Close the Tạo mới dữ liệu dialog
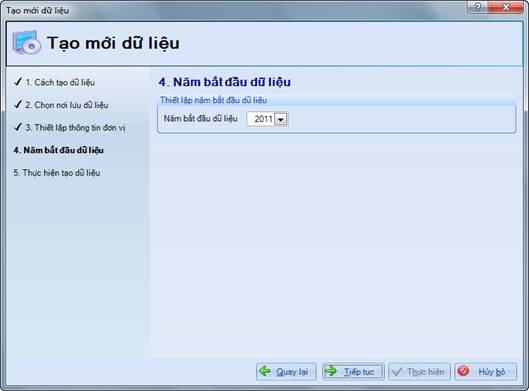This screenshot has height=391, width=529. click(x=505, y=7)
